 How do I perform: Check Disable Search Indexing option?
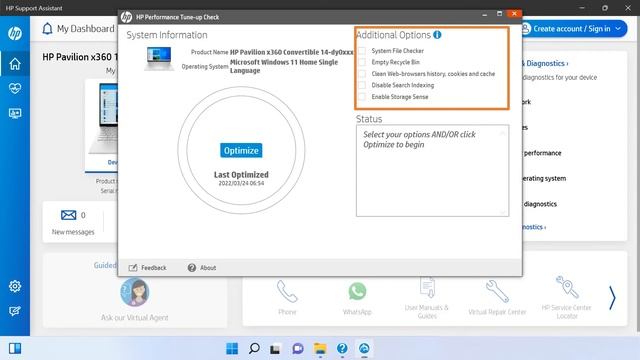click(362, 85)
